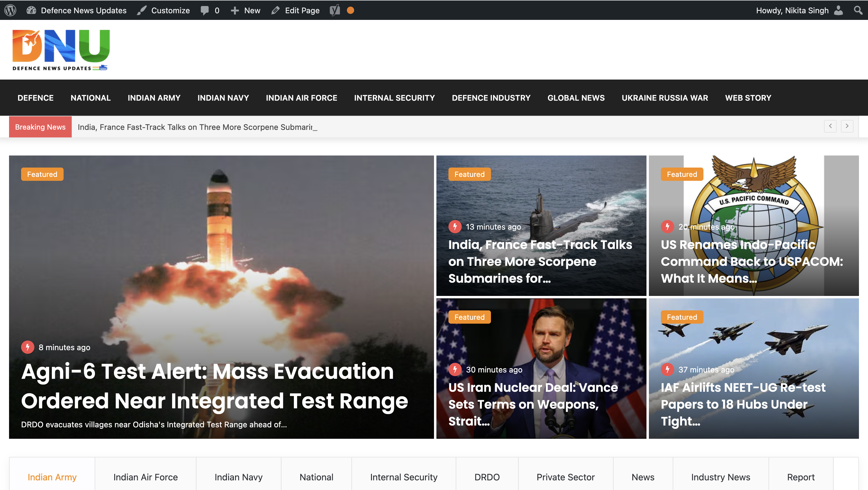
Task: Open the user avatar icon for Nikita Singh
Action: (838, 11)
